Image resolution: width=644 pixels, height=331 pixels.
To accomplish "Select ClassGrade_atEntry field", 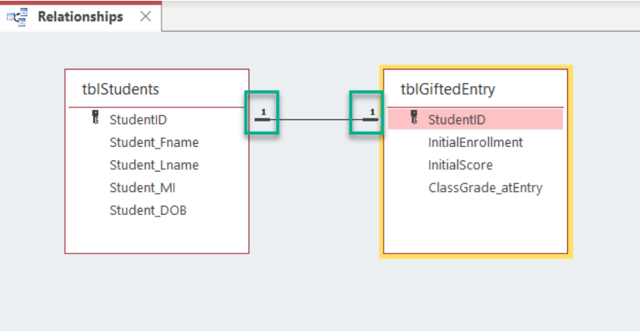I will click(x=486, y=188).
